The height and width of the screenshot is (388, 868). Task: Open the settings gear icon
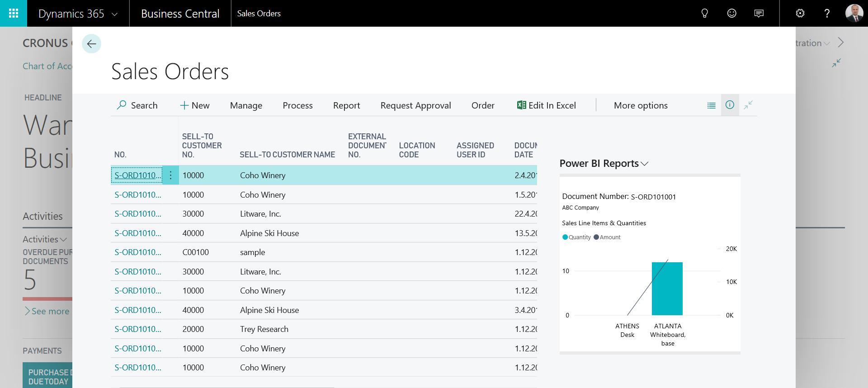[x=800, y=14]
